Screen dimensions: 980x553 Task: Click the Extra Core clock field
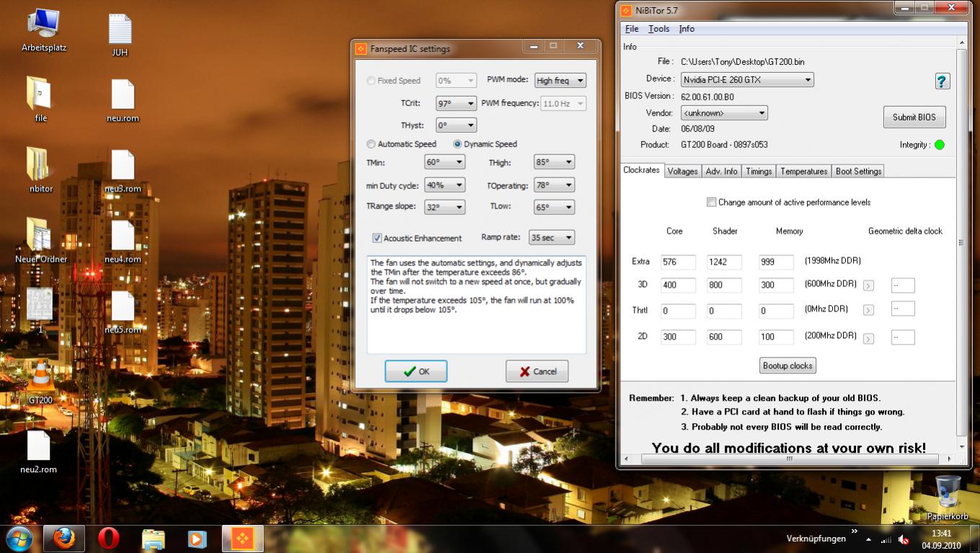(678, 262)
